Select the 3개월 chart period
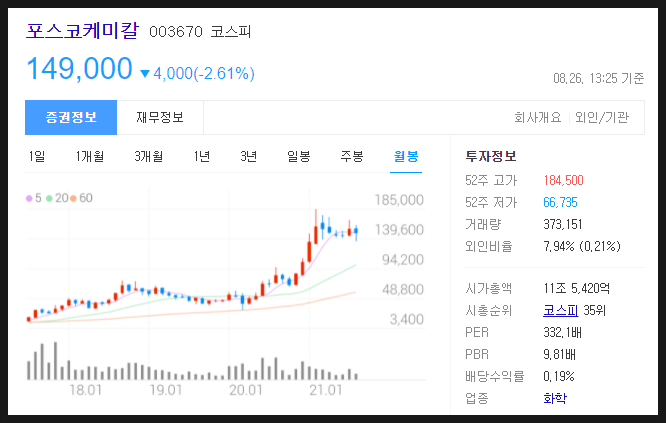666x423 pixels. [148, 156]
